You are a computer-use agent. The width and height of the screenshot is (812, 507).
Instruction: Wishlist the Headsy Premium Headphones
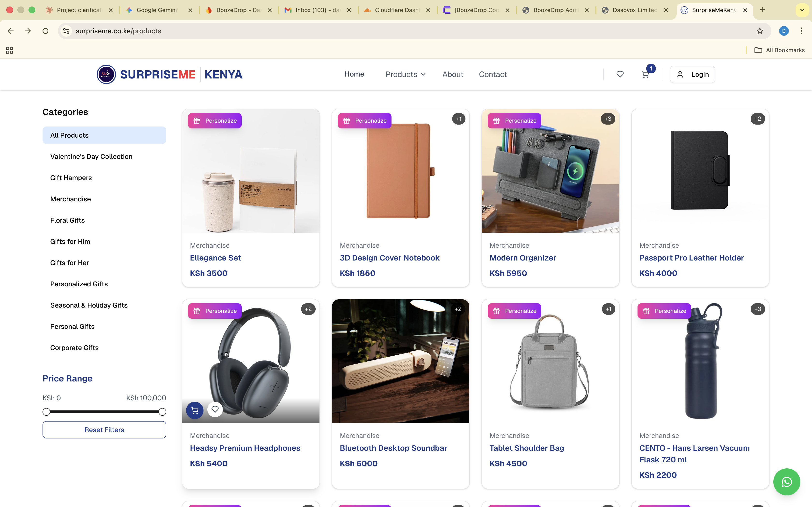coord(215,409)
